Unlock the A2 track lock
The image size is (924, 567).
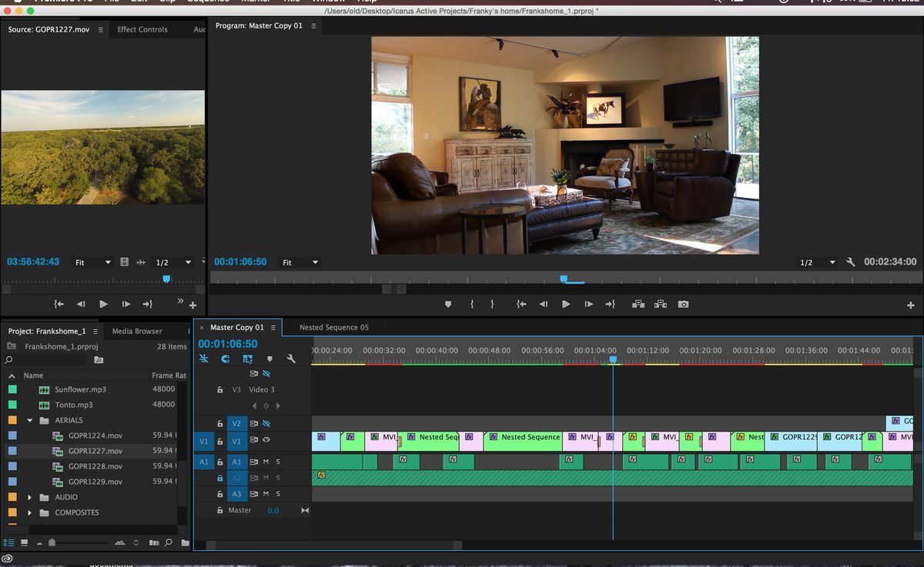[219, 478]
